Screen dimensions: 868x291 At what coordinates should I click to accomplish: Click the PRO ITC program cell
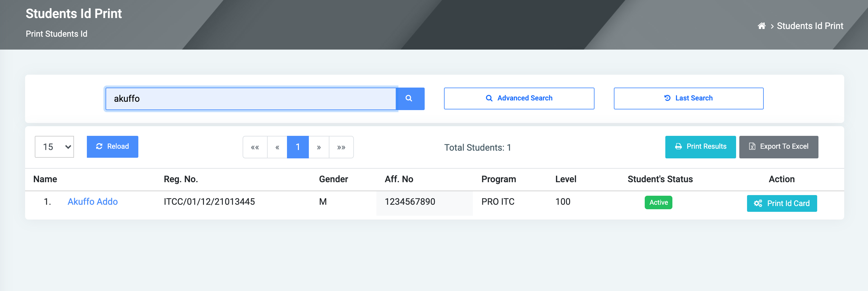pyautogui.click(x=498, y=202)
